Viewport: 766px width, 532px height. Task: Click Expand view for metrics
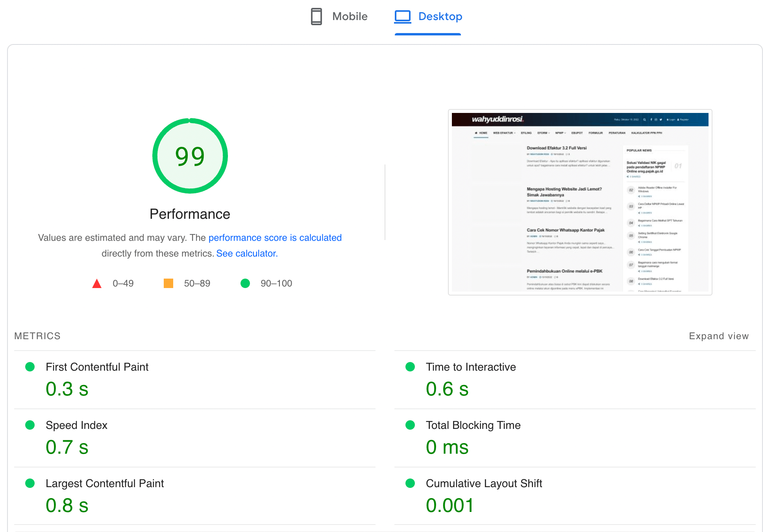[718, 336]
